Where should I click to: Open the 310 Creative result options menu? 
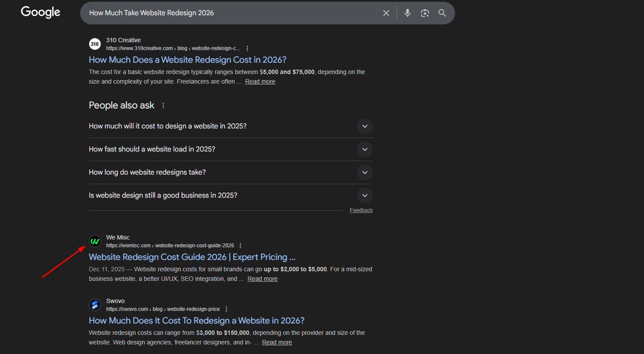click(x=247, y=48)
